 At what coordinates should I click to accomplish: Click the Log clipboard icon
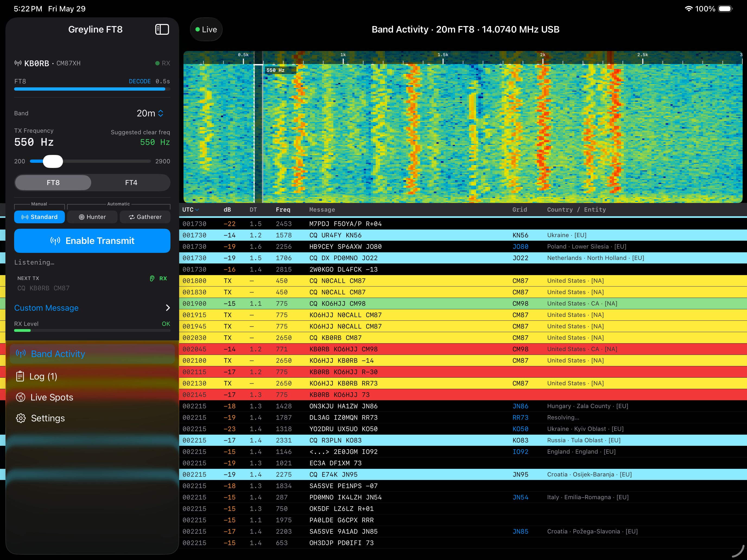coord(20,376)
